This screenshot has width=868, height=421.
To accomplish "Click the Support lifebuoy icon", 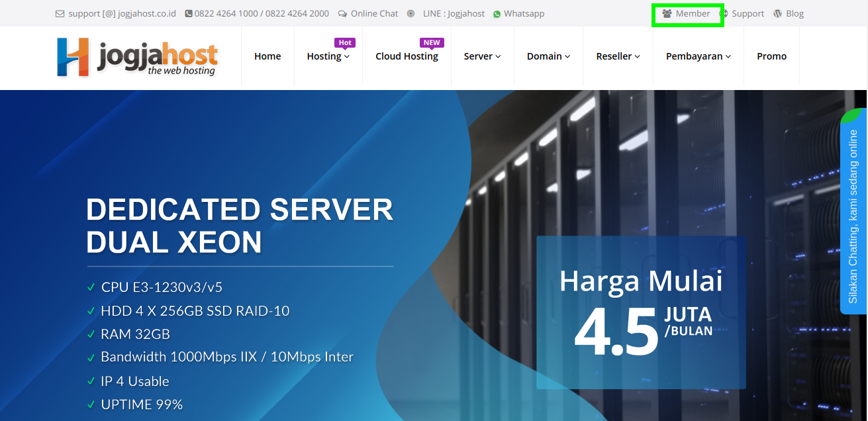I will pos(724,14).
